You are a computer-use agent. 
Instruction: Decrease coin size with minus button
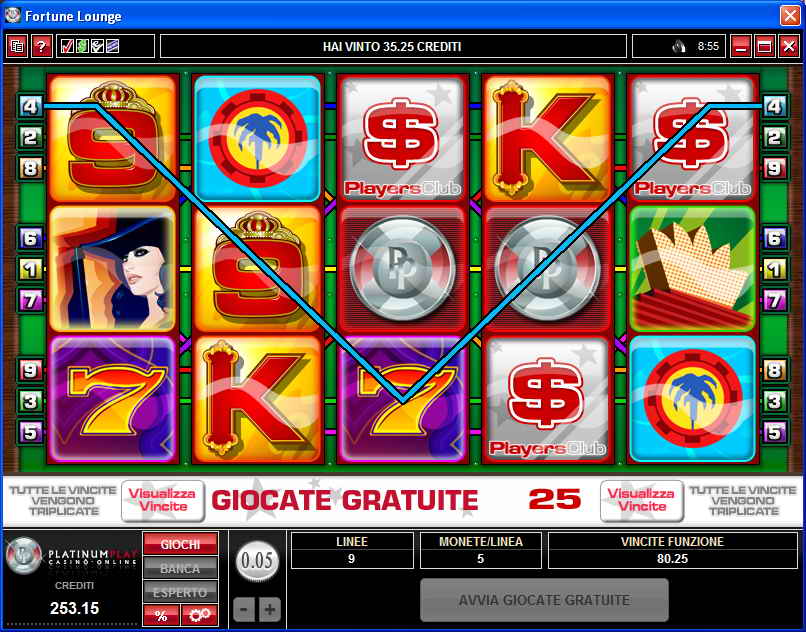click(x=244, y=609)
